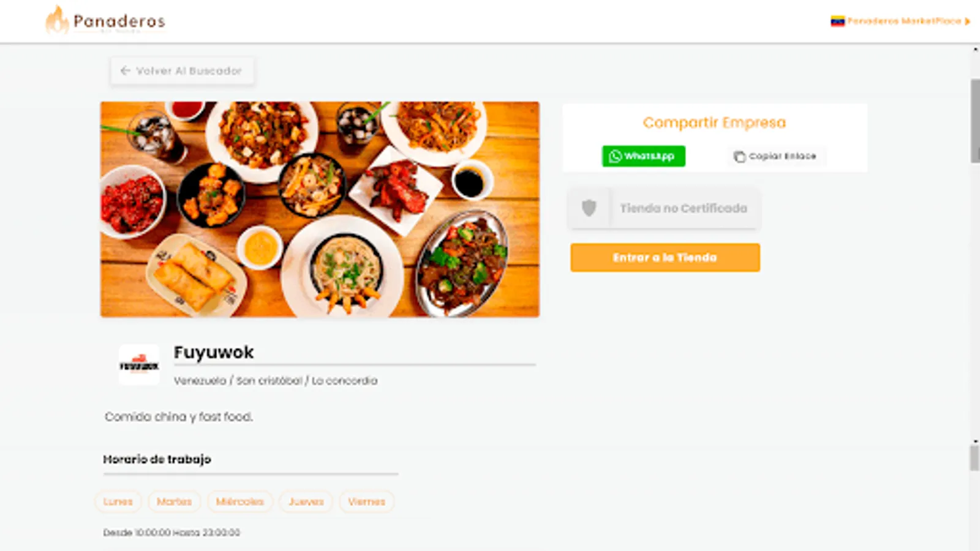Copy the store link with Copiar Enlace
Screen dimensions: 980x551
776,157
